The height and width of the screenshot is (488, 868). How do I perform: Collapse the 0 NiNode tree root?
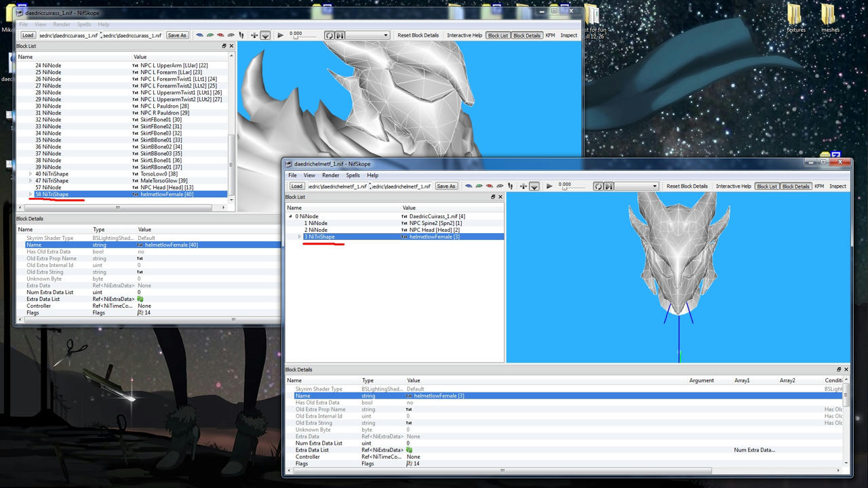click(x=290, y=216)
